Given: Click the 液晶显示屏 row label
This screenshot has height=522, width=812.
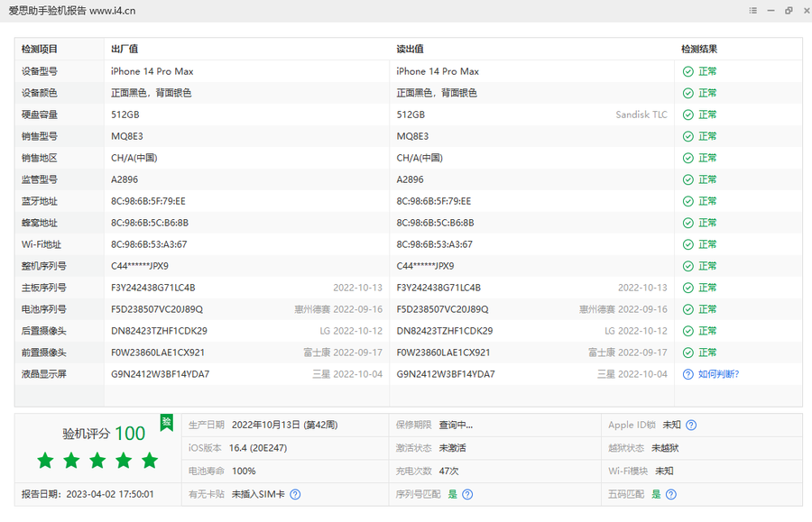Looking at the screenshot, I should coord(44,374).
